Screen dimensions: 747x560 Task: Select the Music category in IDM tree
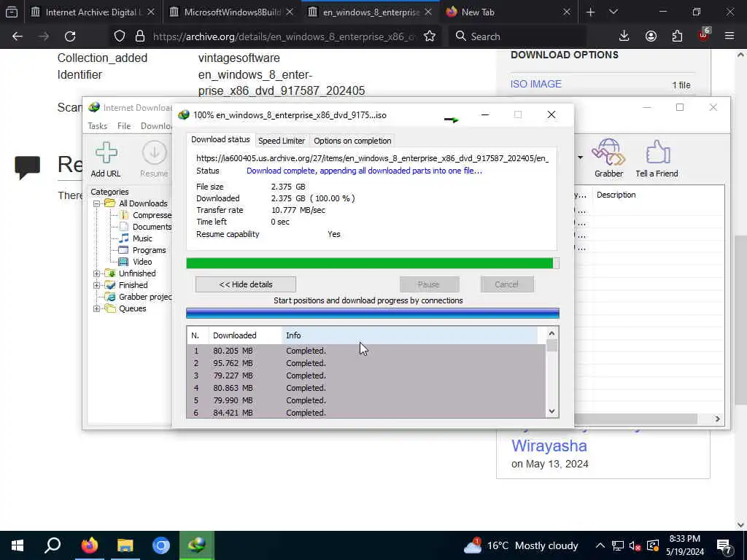coord(142,238)
